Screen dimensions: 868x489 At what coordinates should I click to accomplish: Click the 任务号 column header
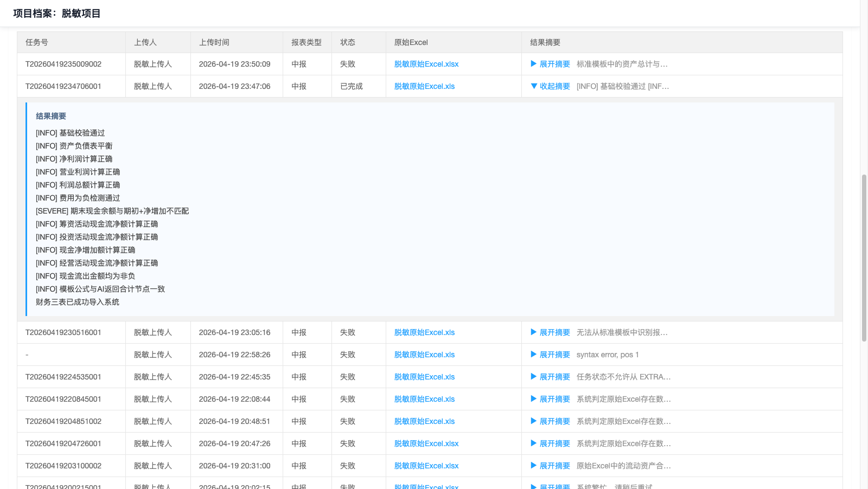36,42
